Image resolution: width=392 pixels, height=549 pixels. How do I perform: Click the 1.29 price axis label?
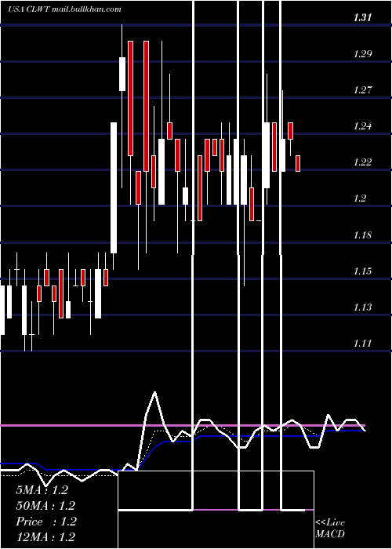[x=362, y=54]
